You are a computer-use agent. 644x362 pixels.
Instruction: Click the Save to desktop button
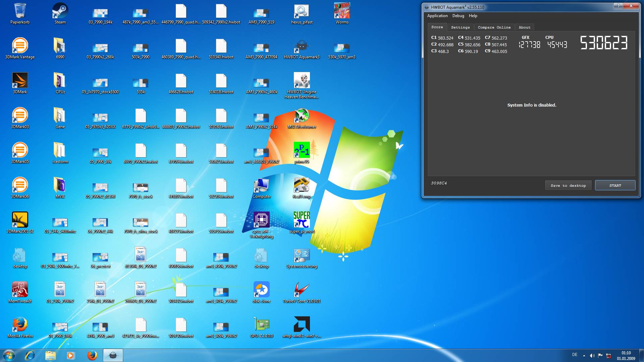[568, 185]
